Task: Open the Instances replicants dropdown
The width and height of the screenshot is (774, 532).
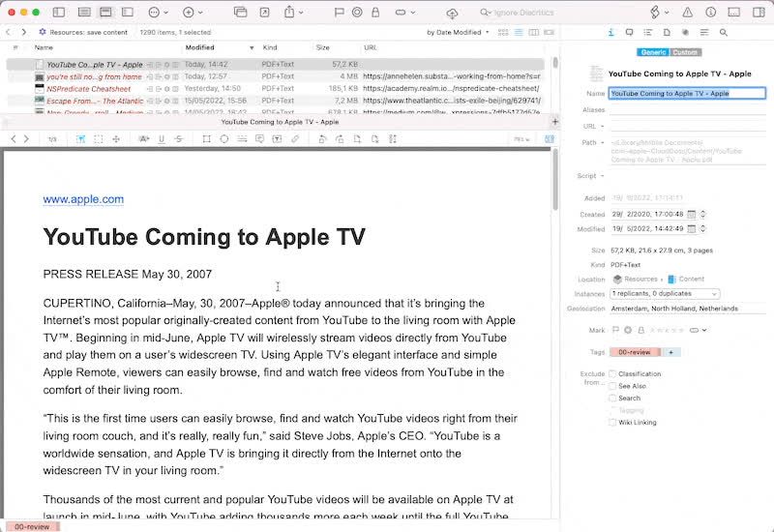Action: point(665,293)
